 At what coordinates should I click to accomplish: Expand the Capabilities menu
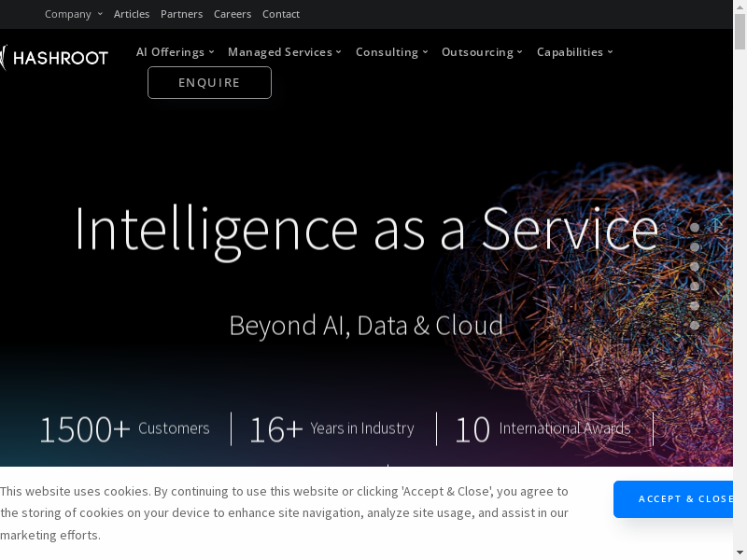coord(574,52)
